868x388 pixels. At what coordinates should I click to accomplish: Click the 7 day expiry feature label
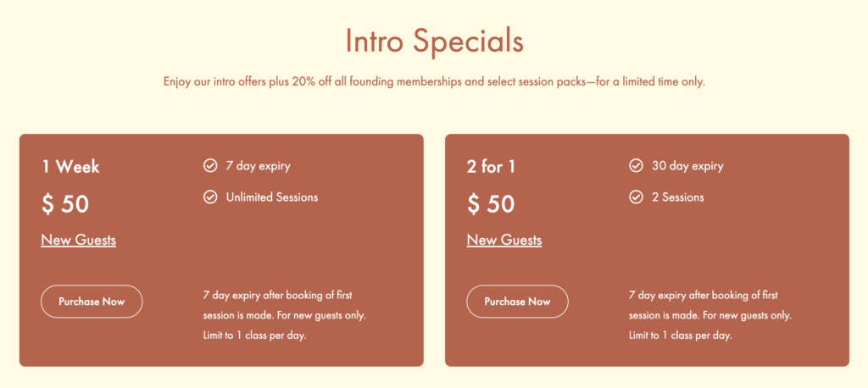(x=258, y=166)
